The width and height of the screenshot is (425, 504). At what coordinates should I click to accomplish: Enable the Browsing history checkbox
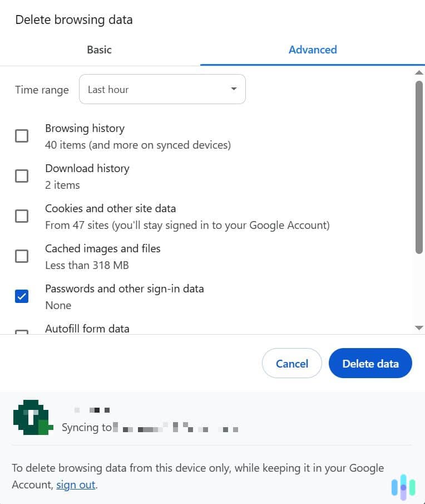click(22, 136)
